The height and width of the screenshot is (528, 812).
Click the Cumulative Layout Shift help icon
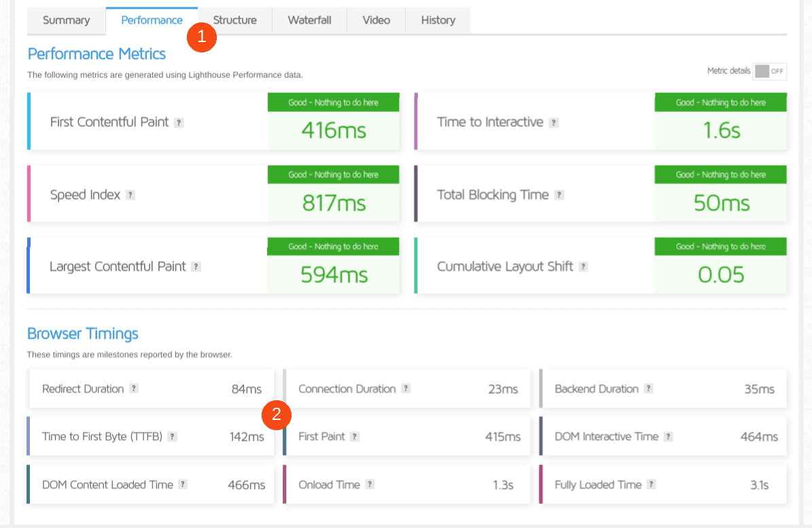tap(583, 266)
